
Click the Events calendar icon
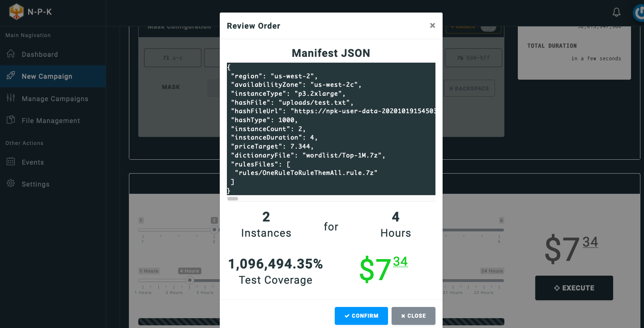11,162
